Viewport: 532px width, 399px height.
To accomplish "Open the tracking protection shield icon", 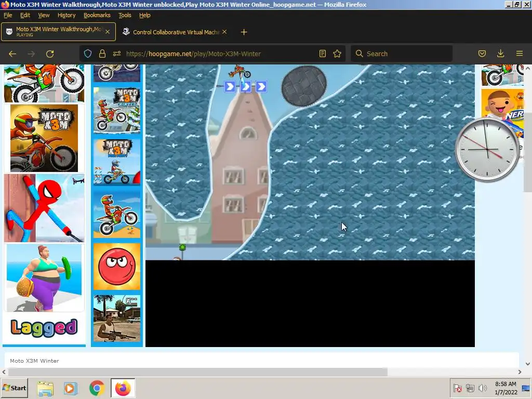I will pyautogui.click(x=88, y=54).
